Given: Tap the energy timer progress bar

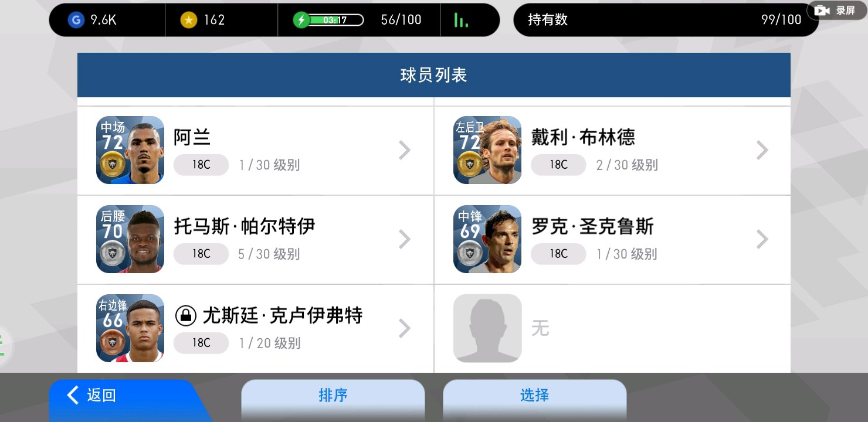Looking at the screenshot, I should (x=336, y=20).
